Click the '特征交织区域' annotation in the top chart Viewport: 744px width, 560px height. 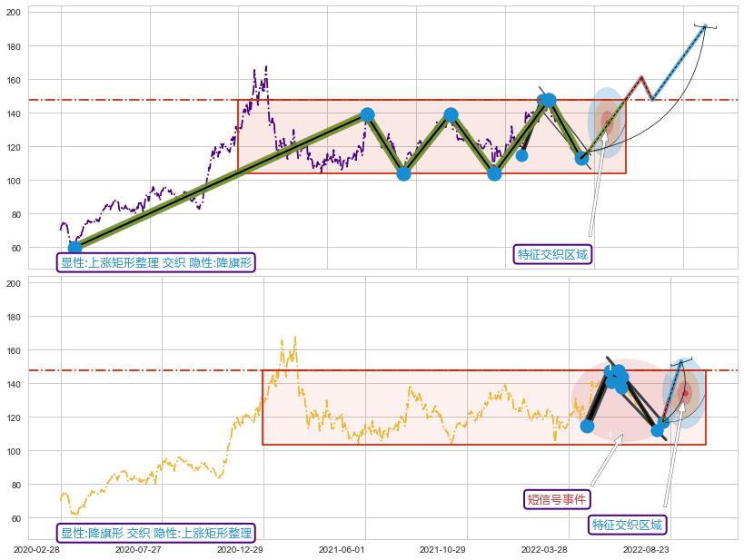coord(553,254)
